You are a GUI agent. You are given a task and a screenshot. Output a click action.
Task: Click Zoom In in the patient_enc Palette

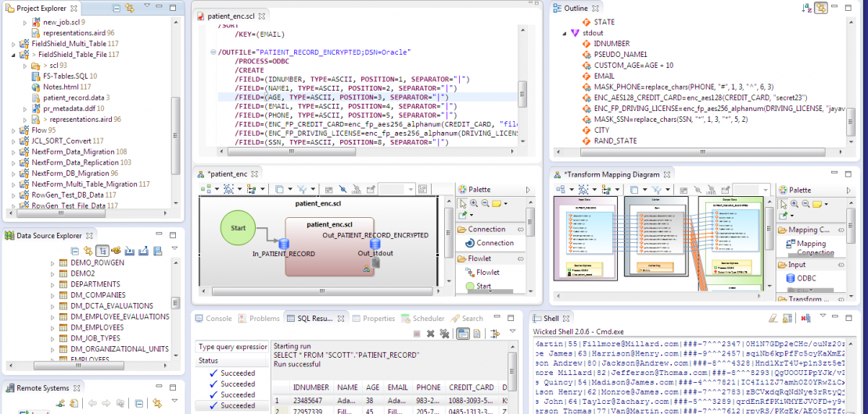[x=475, y=204]
